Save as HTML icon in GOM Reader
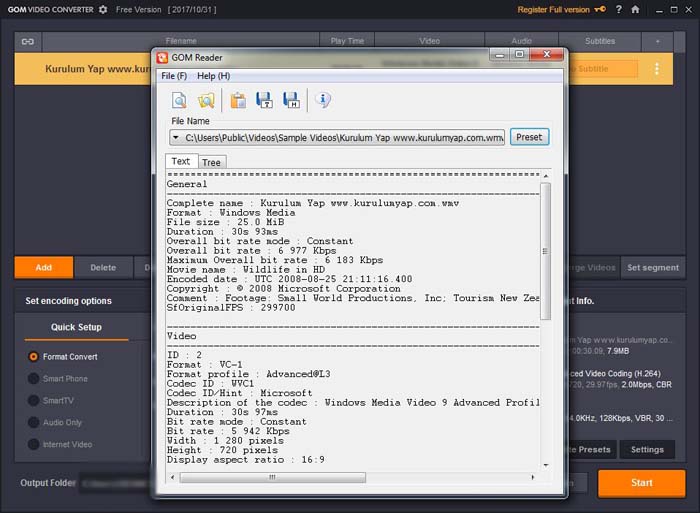The image size is (700, 513). pyautogui.click(x=291, y=100)
